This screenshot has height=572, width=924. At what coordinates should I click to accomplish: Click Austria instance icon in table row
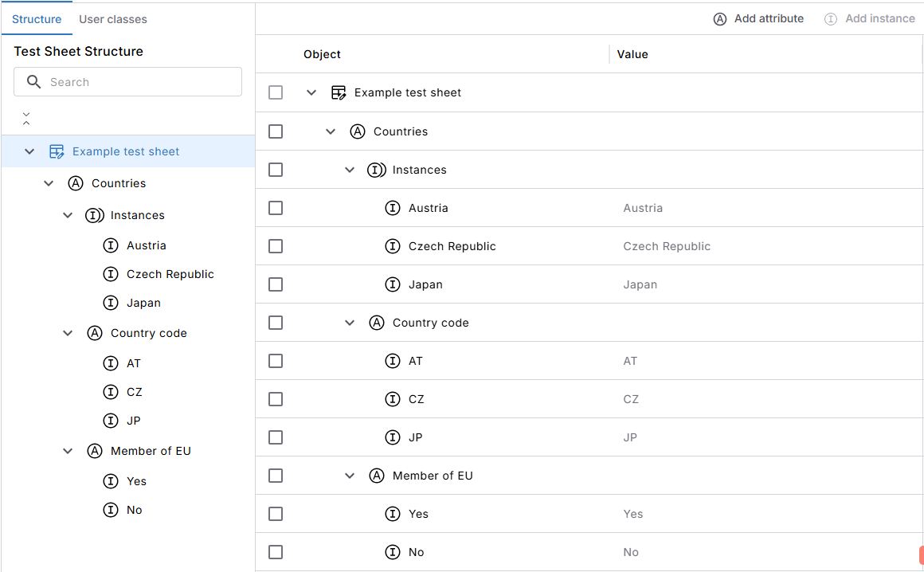(393, 208)
